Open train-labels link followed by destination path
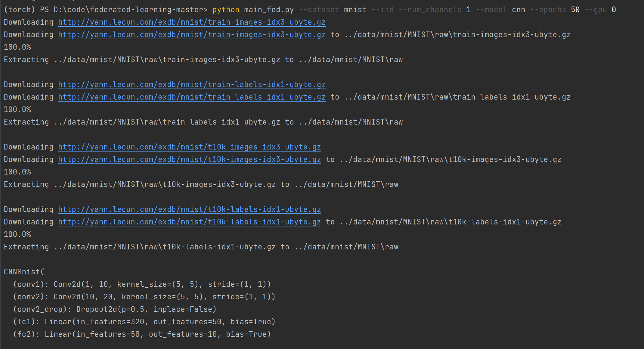 point(192,97)
